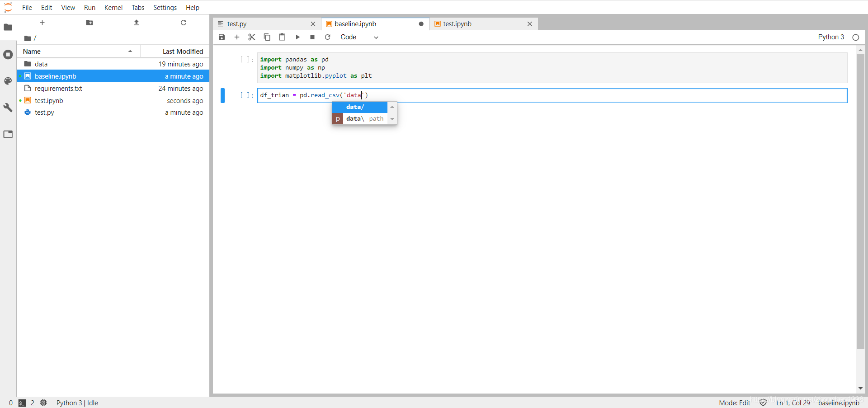Insert a cell below with plus icon
The image size is (868, 408).
point(236,37)
